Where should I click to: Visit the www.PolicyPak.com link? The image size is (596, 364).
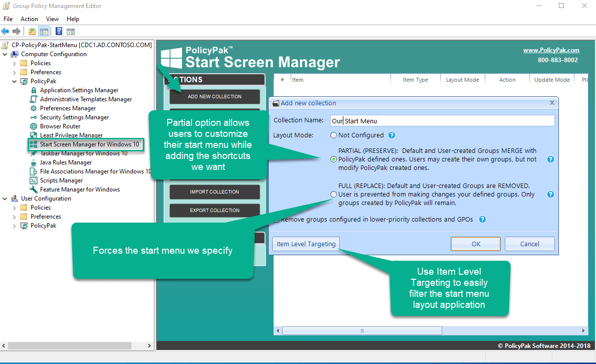point(551,50)
